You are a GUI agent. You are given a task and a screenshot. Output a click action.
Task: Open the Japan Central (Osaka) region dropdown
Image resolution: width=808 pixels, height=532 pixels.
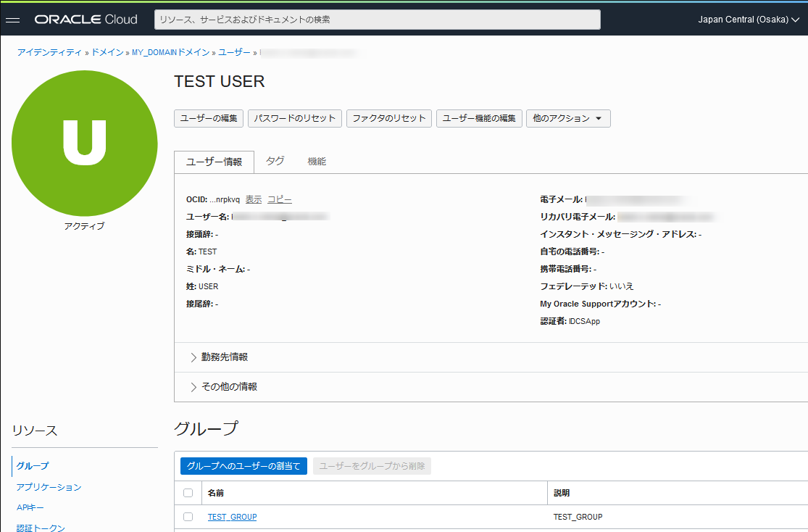tap(749, 20)
